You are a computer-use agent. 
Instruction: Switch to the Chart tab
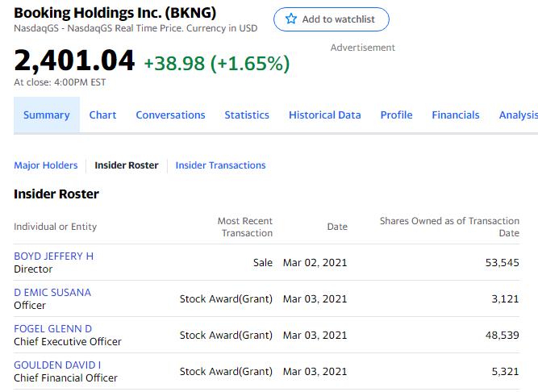102,115
